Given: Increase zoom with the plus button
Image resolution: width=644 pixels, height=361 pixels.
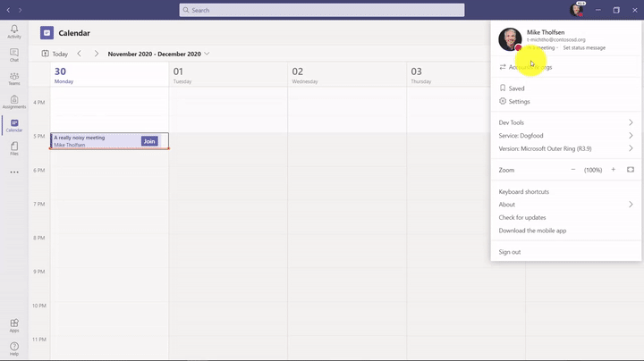Looking at the screenshot, I should pyautogui.click(x=613, y=170).
